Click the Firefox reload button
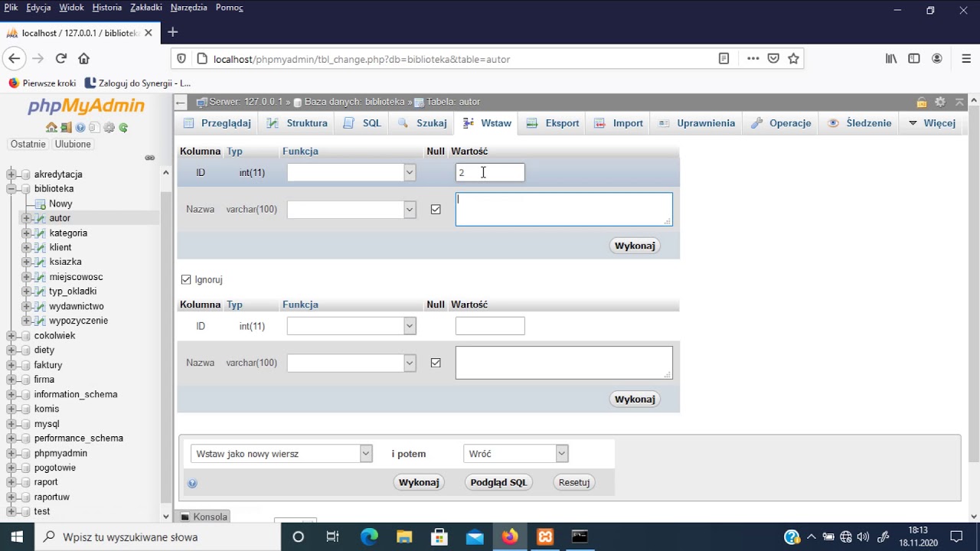980x551 pixels. [x=61, y=58]
